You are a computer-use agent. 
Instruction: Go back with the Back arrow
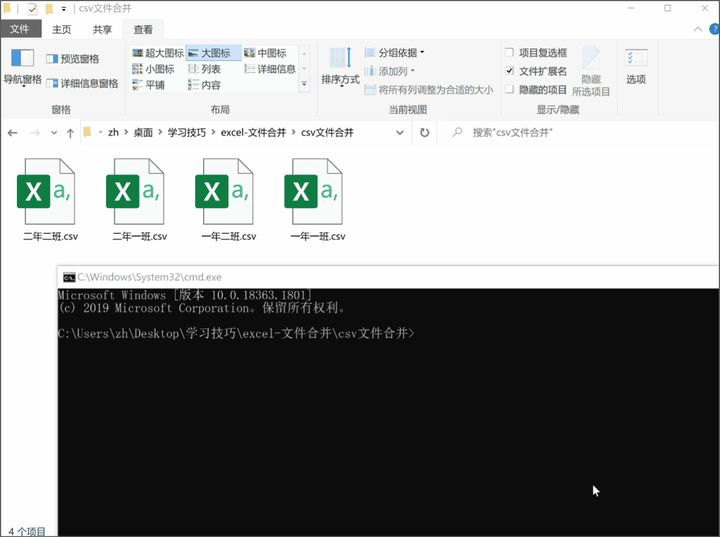point(13,133)
